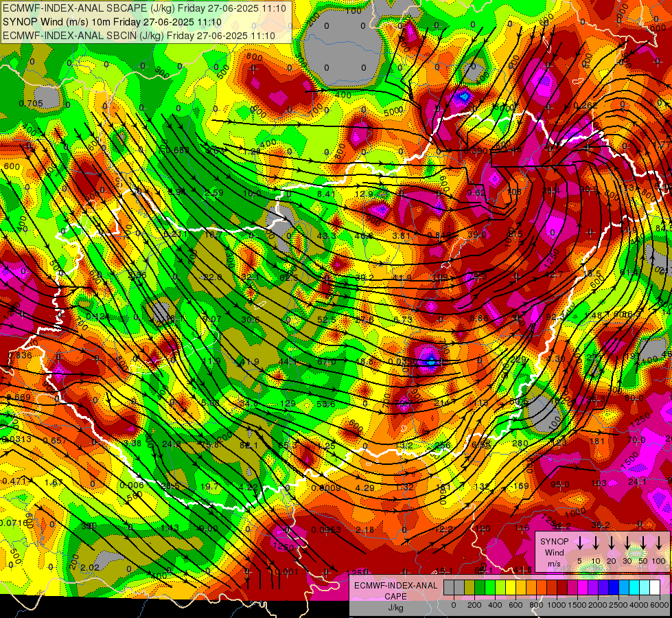This screenshot has height=618, width=672.
Task: Click the '6.73' value on the map
Action: pyautogui.click(x=402, y=319)
